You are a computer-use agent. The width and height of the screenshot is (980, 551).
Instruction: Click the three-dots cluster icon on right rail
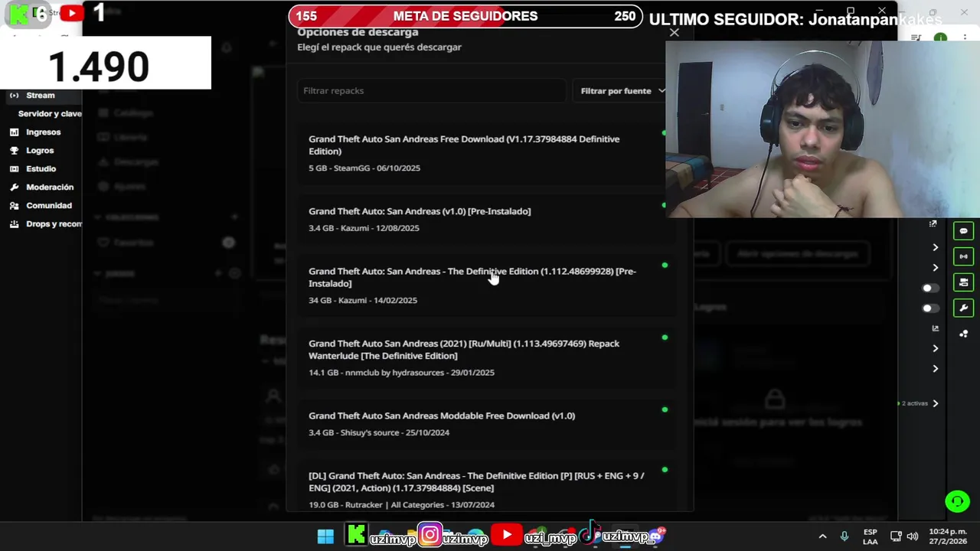click(963, 334)
